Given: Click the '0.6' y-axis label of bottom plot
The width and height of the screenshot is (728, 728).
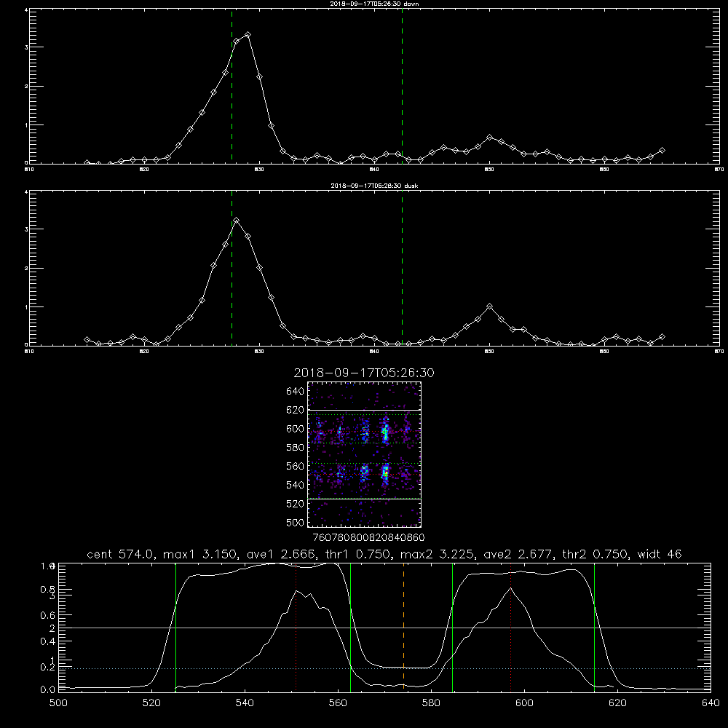Looking at the screenshot, I should (x=48, y=615).
